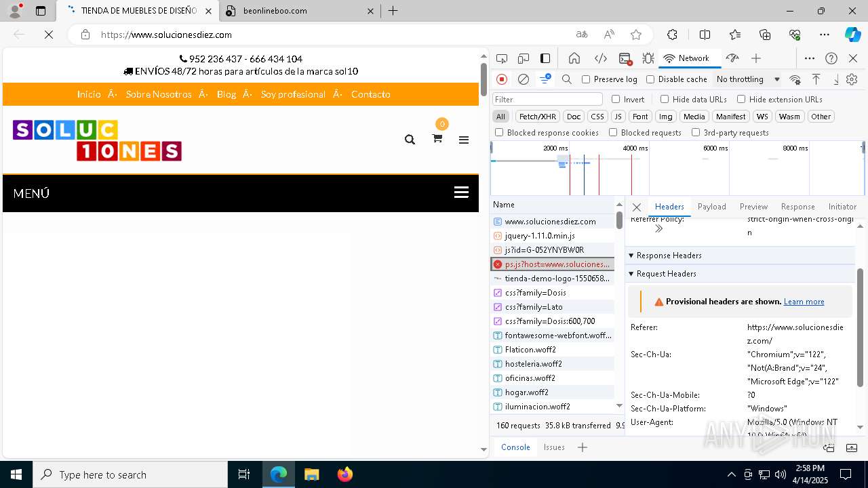Click the network timeline overview

click(x=677, y=168)
